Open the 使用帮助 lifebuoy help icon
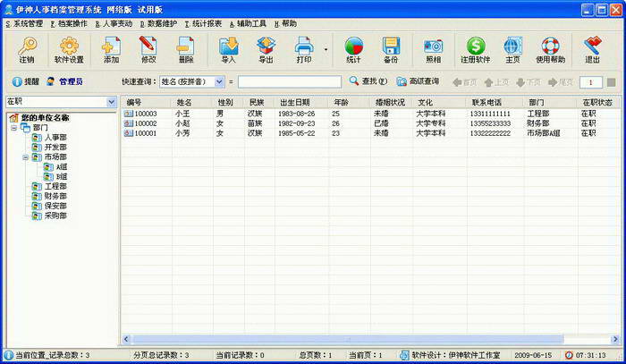 pyautogui.click(x=552, y=50)
